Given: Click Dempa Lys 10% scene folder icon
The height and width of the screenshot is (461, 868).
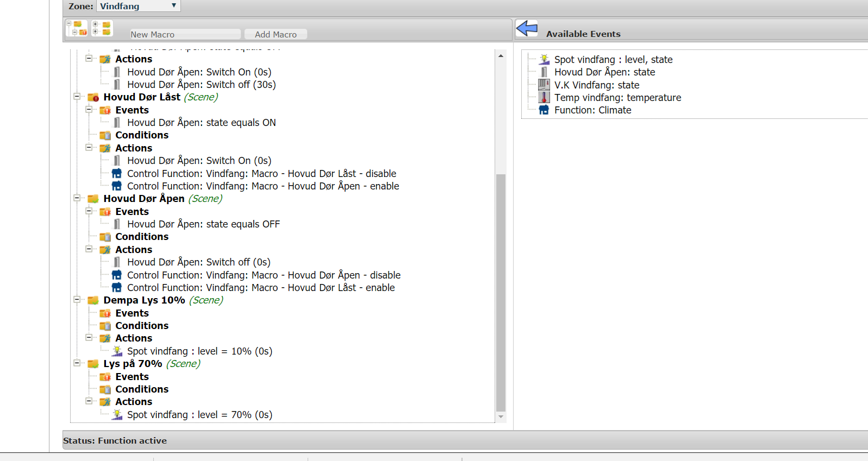Looking at the screenshot, I should 93,300.
